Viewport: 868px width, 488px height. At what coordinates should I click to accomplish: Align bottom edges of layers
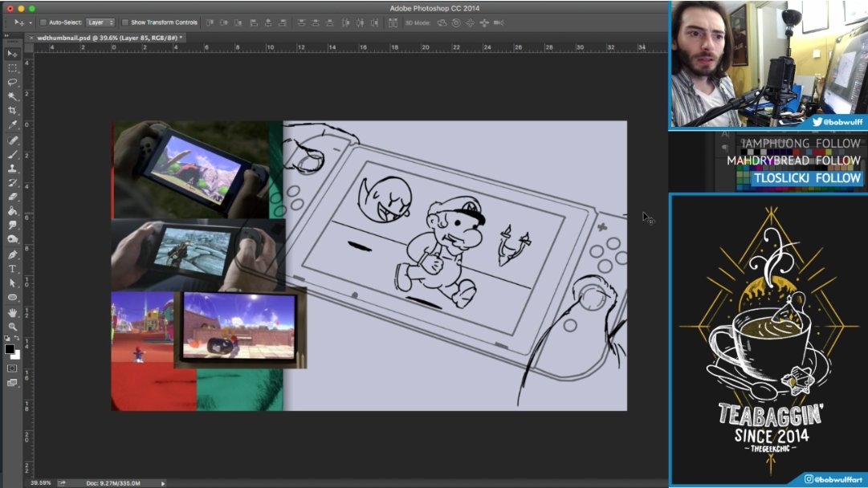pos(238,22)
